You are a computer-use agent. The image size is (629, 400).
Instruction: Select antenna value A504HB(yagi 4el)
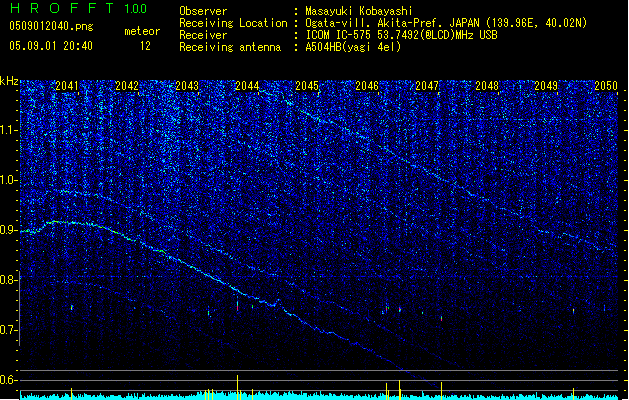[x=353, y=47]
